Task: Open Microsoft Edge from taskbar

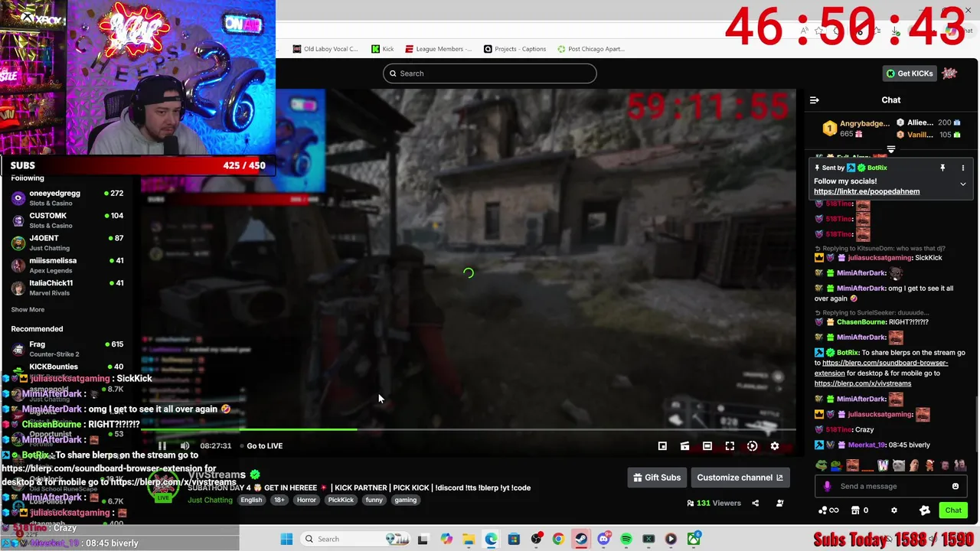Action: tap(491, 540)
